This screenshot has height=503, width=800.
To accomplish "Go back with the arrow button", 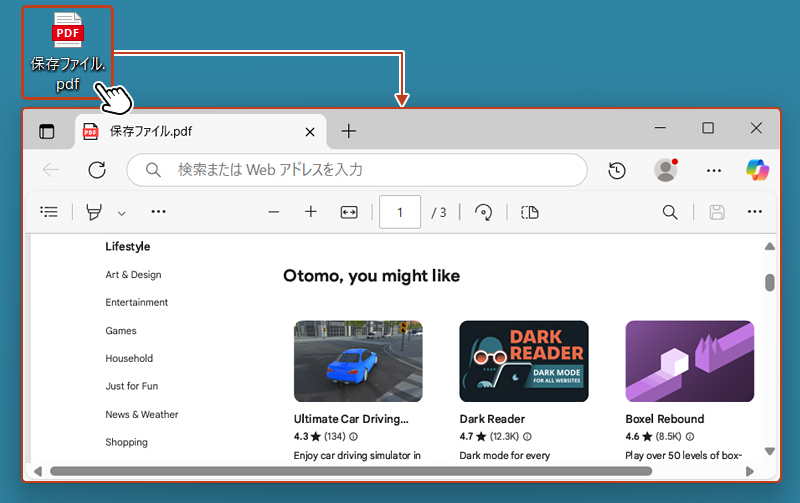I will coord(51,169).
